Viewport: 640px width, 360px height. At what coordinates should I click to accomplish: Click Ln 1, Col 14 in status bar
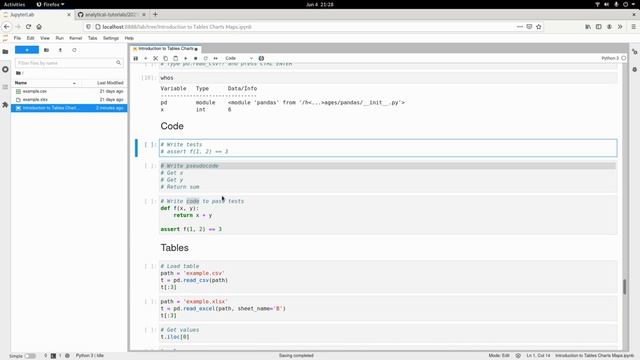[538, 356]
